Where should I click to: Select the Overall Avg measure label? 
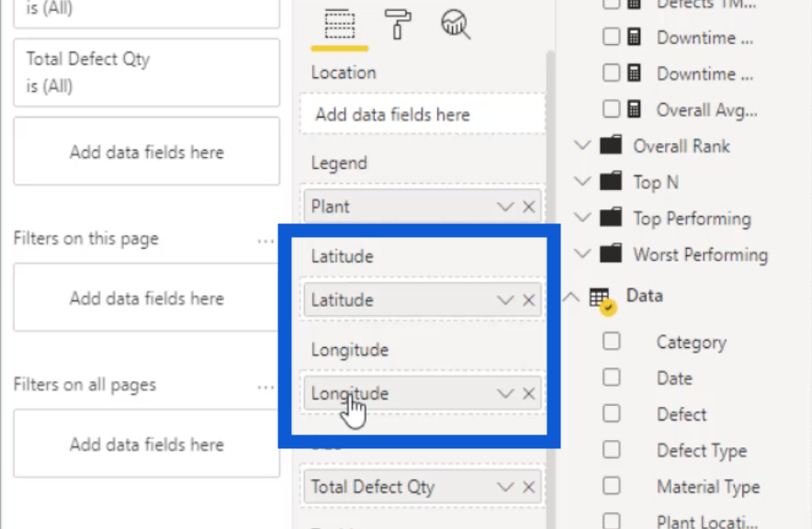click(707, 110)
